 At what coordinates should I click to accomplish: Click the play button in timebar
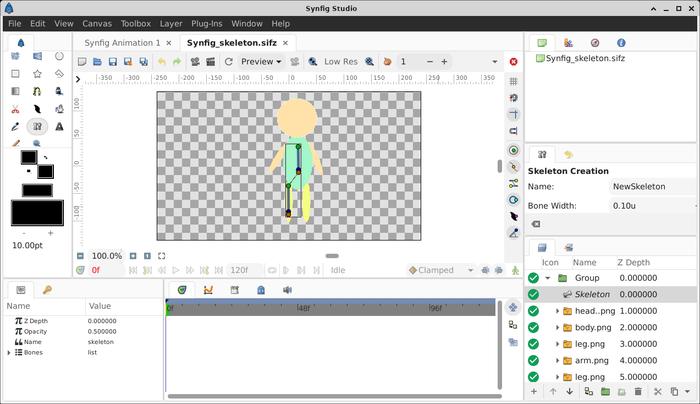tap(176, 270)
